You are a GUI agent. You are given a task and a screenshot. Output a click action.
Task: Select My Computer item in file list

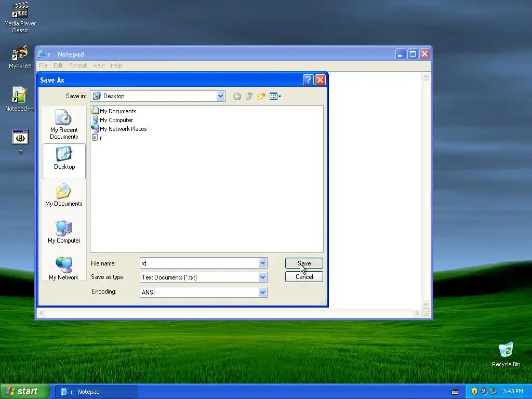(112, 120)
